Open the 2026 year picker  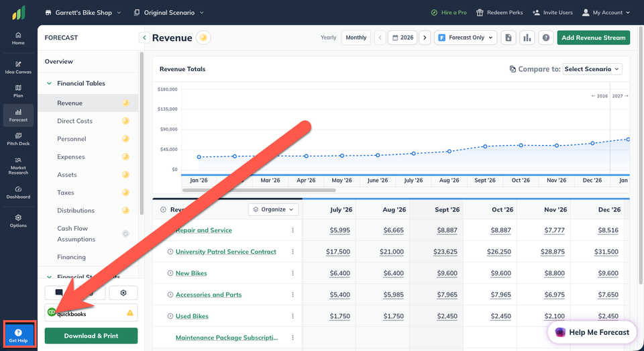click(402, 38)
